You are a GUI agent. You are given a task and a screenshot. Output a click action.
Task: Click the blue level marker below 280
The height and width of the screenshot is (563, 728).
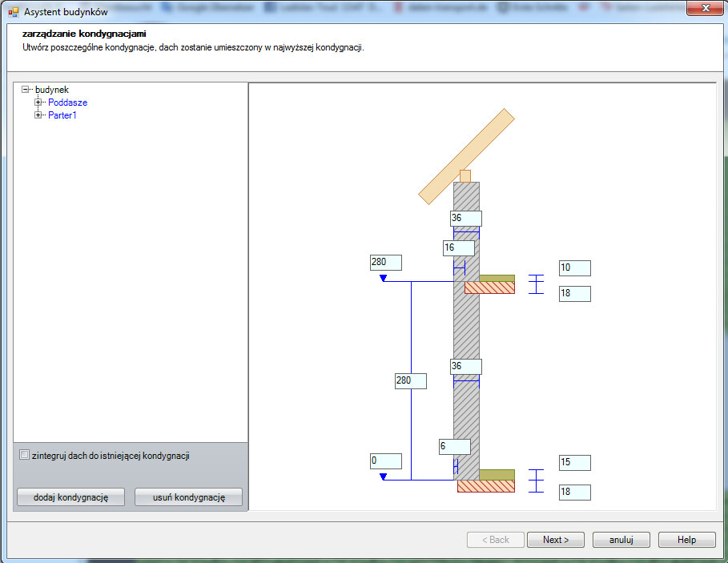click(383, 278)
